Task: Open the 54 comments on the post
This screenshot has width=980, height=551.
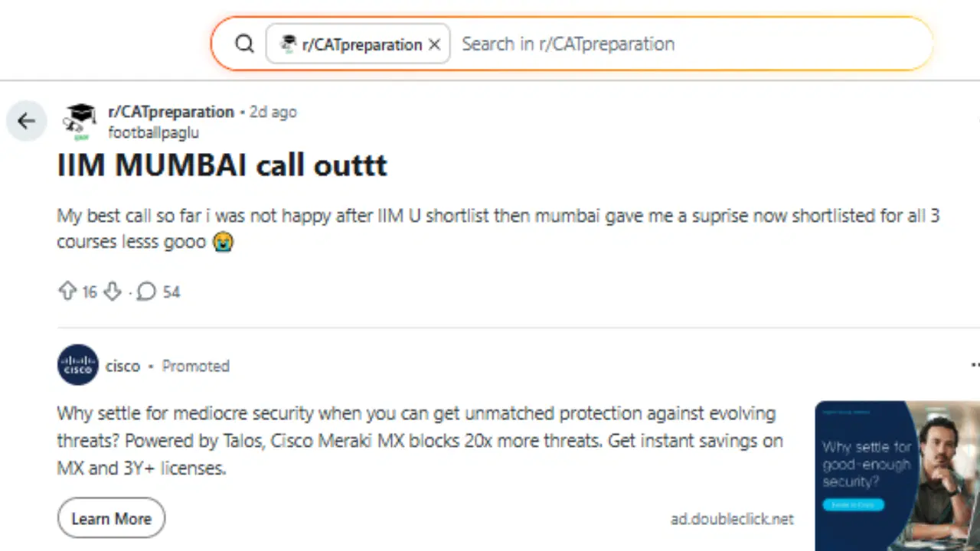Action: [158, 292]
